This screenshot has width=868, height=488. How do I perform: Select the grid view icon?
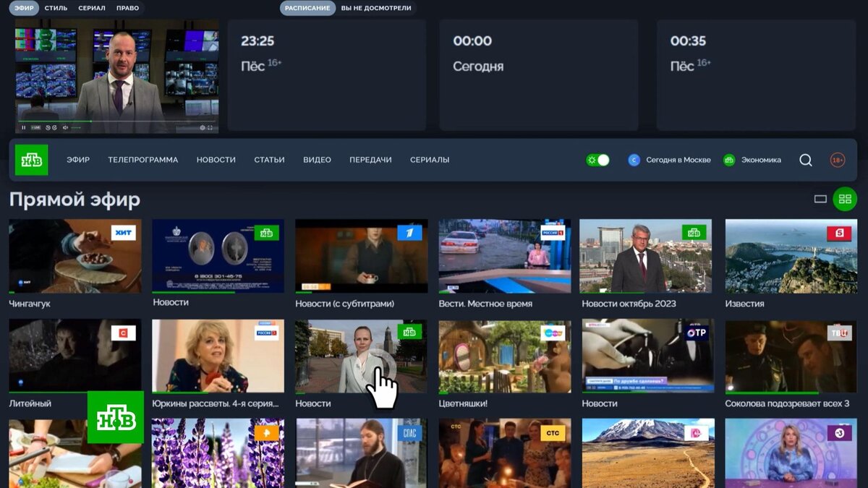845,199
